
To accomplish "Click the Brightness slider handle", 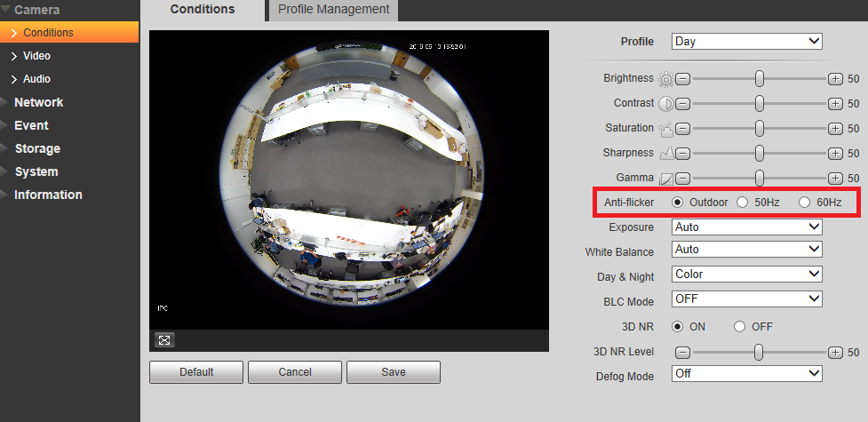I will (760, 79).
